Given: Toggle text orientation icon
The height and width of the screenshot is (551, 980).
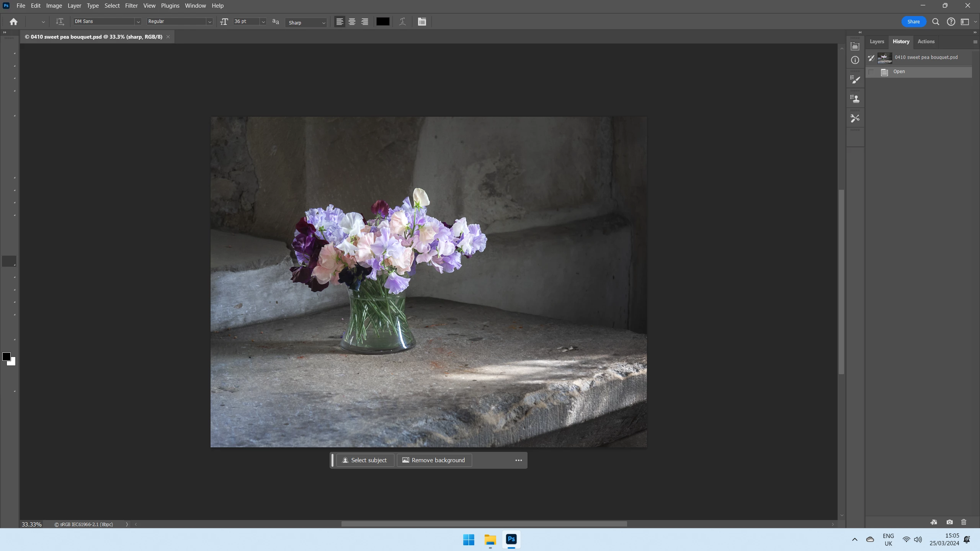Looking at the screenshot, I should tap(60, 22).
